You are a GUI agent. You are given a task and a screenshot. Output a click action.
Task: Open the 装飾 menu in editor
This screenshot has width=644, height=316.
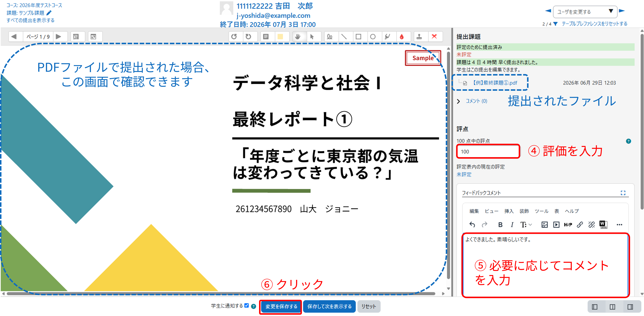[x=524, y=211]
